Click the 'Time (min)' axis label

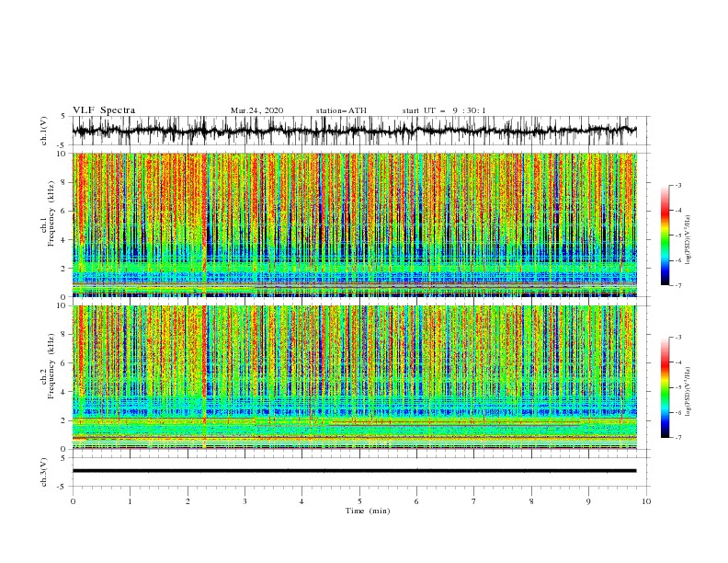tap(368, 511)
